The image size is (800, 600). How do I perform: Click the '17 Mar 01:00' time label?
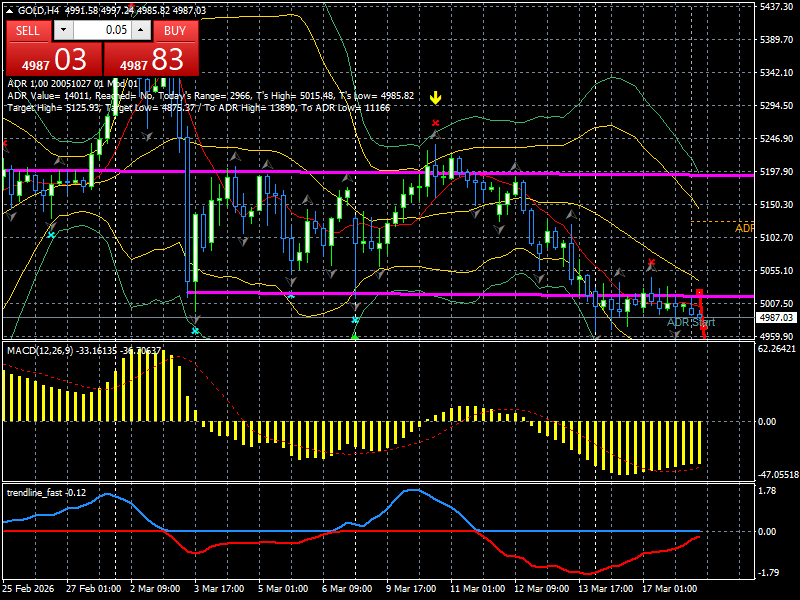670,589
